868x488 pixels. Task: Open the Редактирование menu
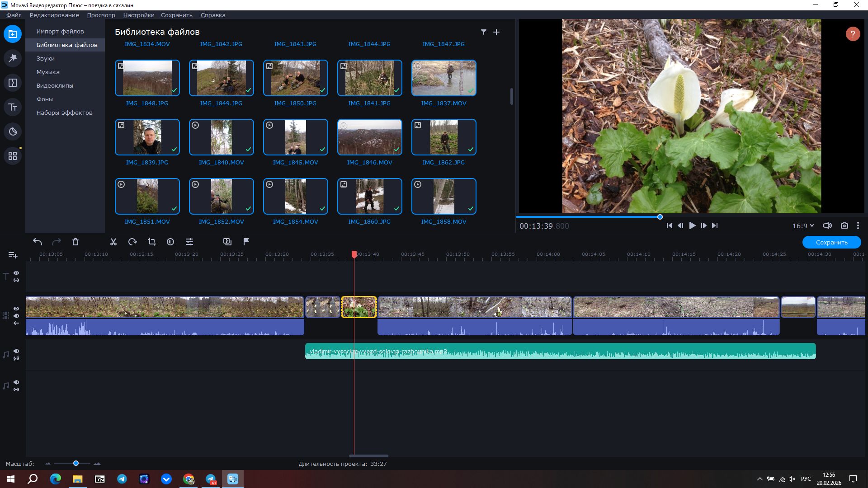pos(54,15)
